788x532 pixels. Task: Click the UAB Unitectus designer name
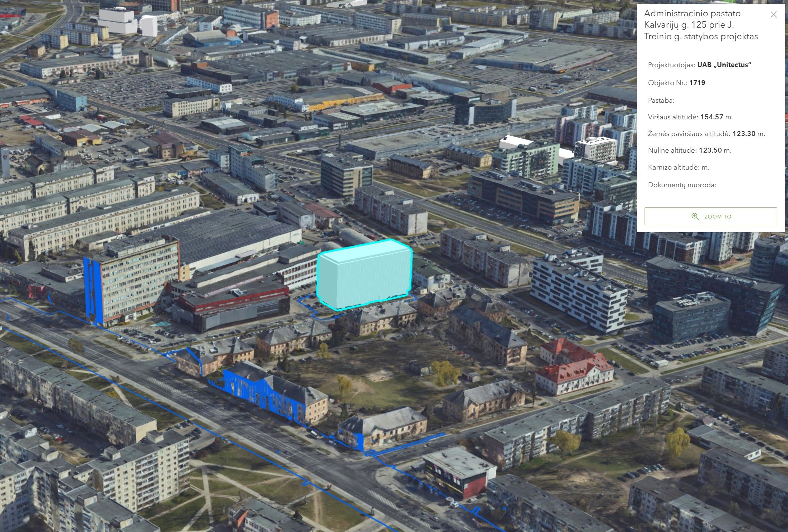click(x=724, y=65)
